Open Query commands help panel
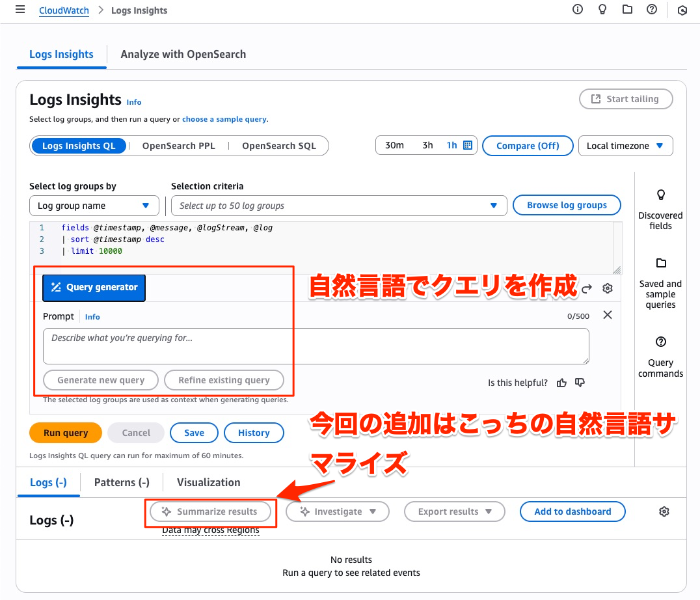 point(661,357)
